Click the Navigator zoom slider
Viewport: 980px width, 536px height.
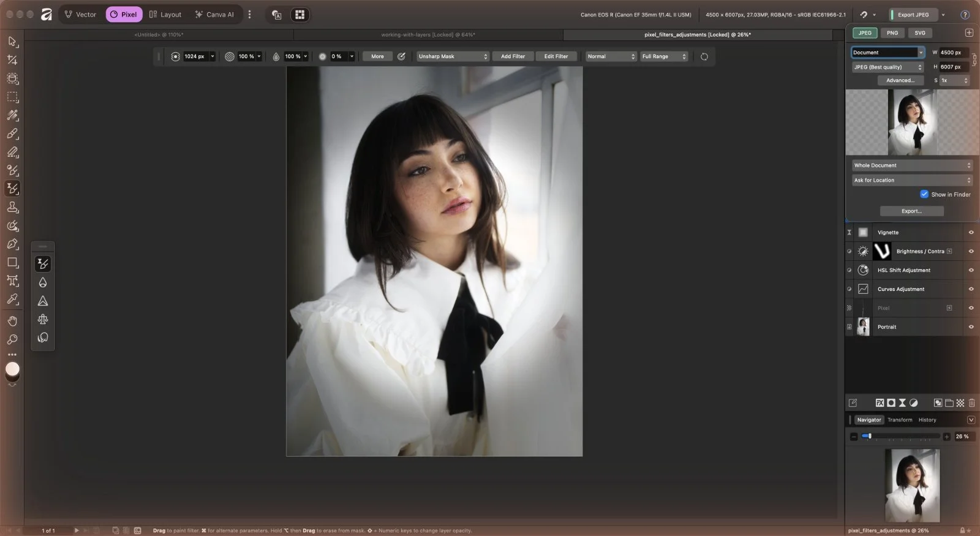tap(900, 436)
